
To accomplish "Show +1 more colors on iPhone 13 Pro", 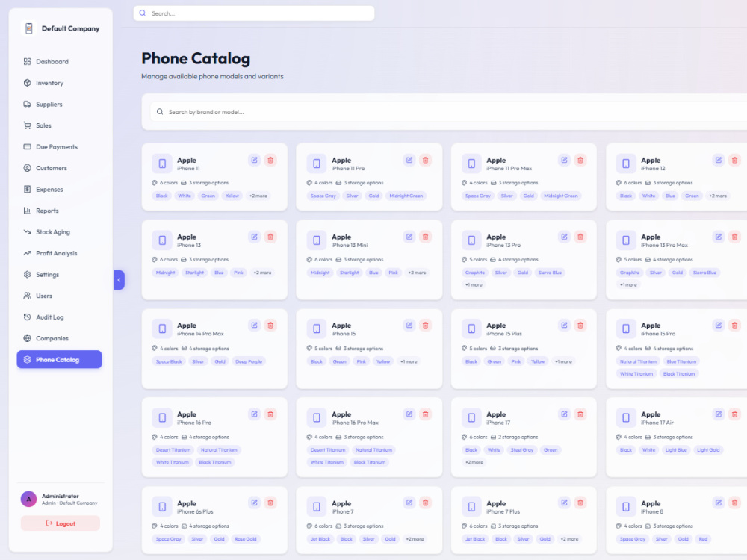I will tap(474, 284).
